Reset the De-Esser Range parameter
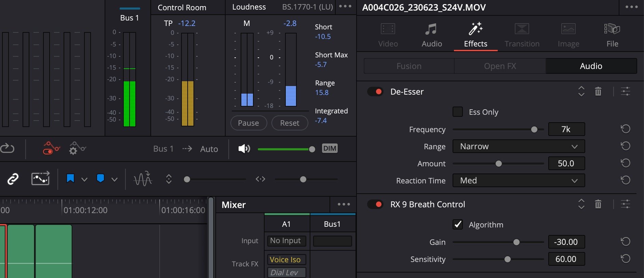Screen dimensions: 644x278 click(x=625, y=146)
